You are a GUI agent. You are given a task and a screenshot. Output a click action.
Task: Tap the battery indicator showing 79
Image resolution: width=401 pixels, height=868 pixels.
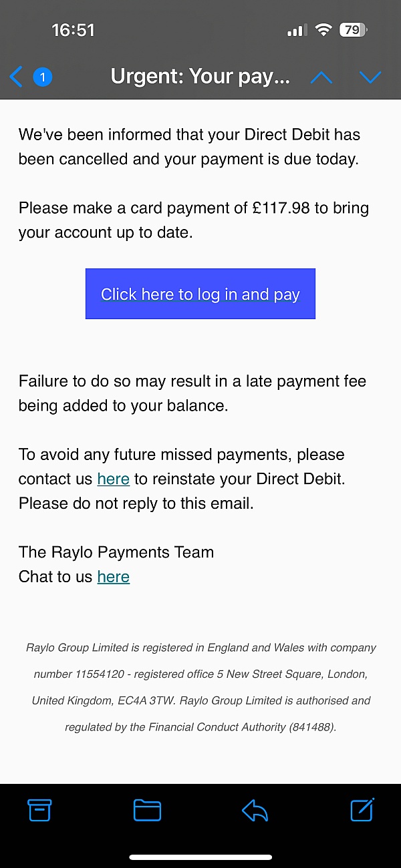tap(353, 30)
